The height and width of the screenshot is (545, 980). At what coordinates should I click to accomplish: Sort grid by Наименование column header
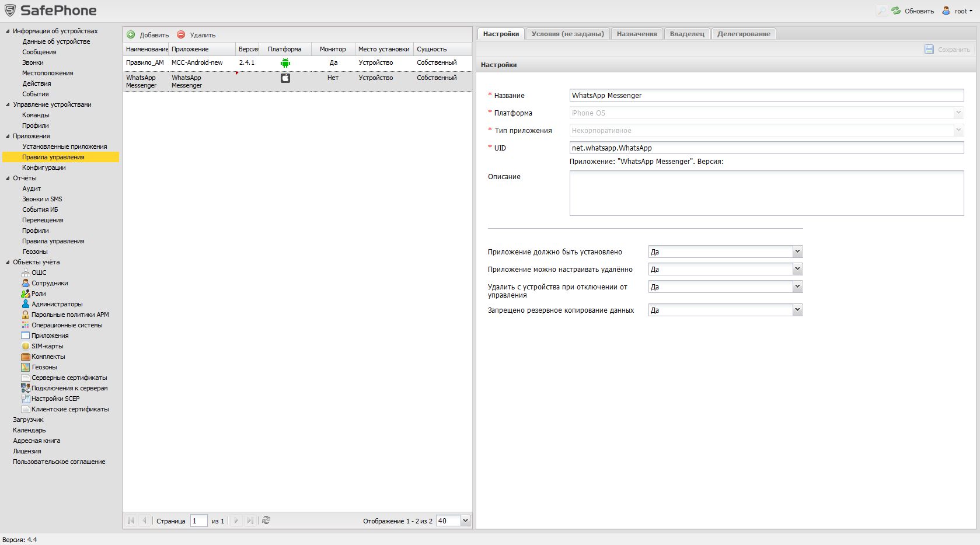pyautogui.click(x=146, y=49)
